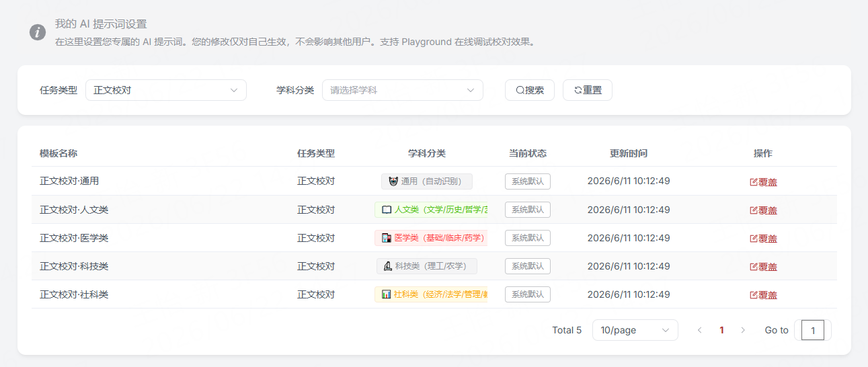Click template name 正文校对·科技类

coord(74,266)
